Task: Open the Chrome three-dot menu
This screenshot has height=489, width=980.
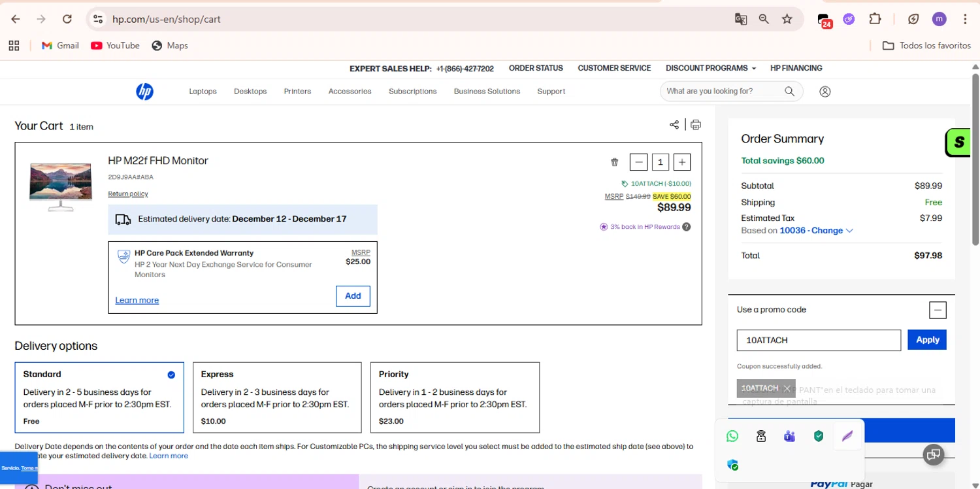Action: coord(965,19)
